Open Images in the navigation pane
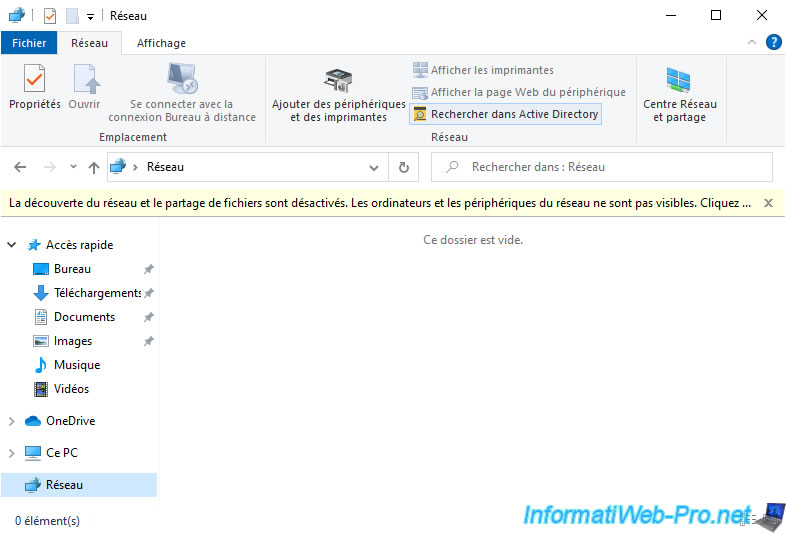The height and width of the screenshot is (533, 786). coord(73,341)
